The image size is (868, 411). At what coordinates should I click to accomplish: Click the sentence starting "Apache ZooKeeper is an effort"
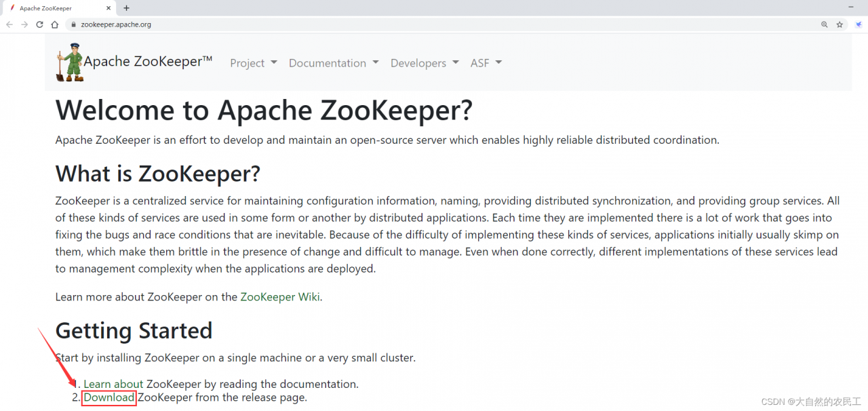387,140
